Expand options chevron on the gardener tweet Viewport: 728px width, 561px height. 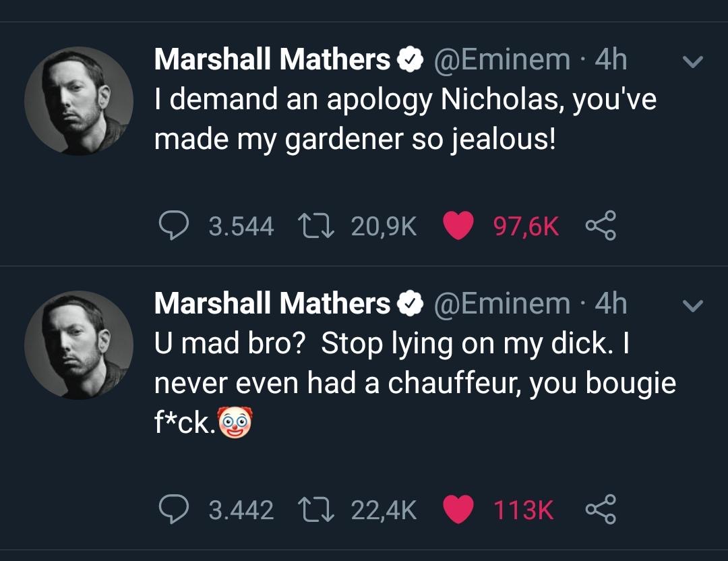[692, 62]
